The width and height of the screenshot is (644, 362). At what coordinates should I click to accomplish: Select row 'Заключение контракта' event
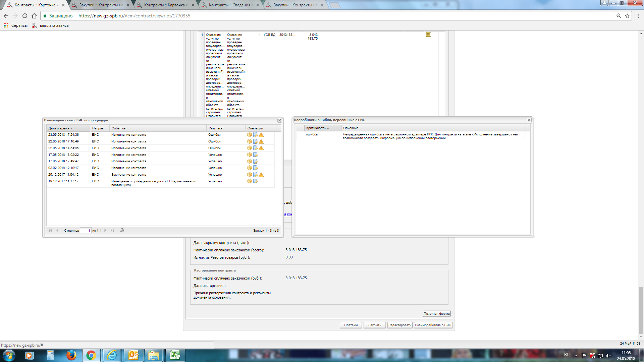(x=161, y=175)
